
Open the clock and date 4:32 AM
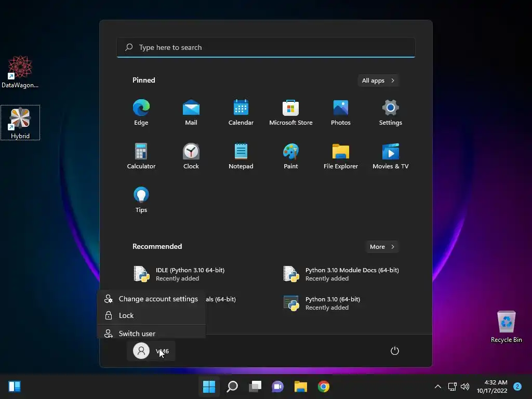coord(492,387)
